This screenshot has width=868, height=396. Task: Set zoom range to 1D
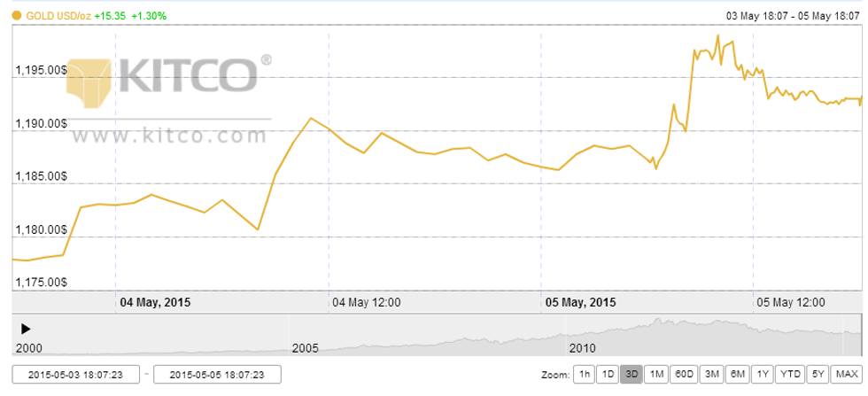607,375
